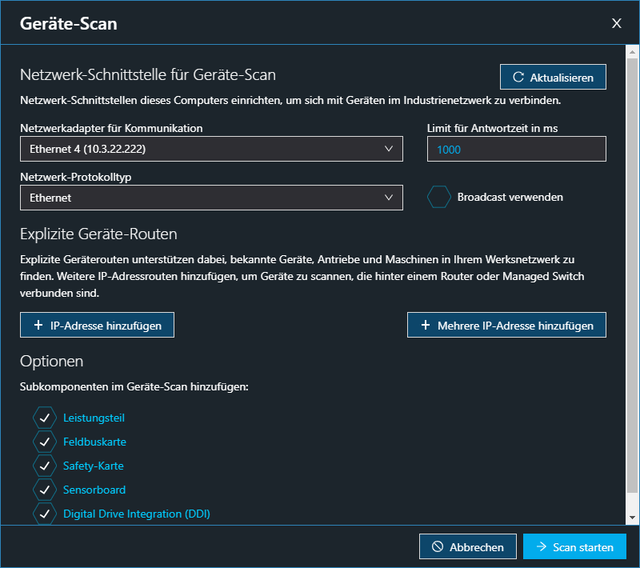Click plus icon for Mehrere IP-Adresse hinzufügen
640x568 pixels.
point(425,325)
